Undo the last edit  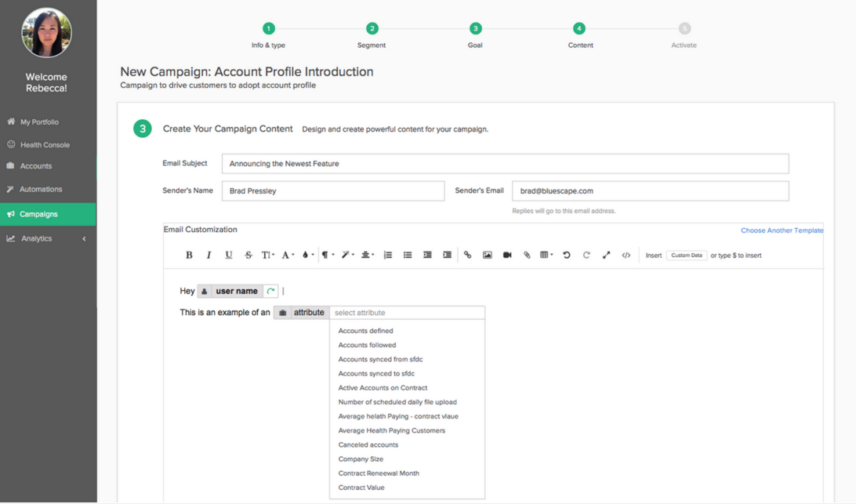[x=567, y=255]
